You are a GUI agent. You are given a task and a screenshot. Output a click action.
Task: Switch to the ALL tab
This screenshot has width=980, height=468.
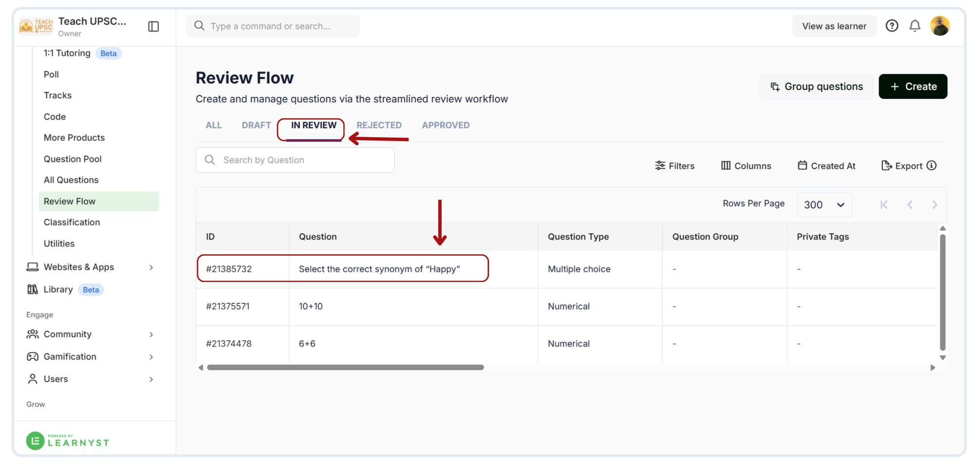coord(214,125)
